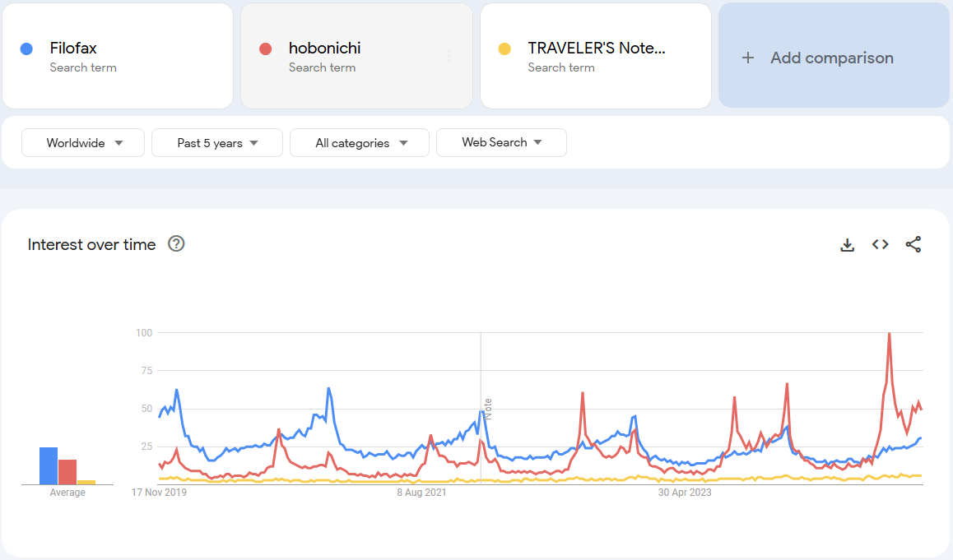Click the '75' y-axis label
This screenshot has width=953, height=560.
[x=146, y=371]
